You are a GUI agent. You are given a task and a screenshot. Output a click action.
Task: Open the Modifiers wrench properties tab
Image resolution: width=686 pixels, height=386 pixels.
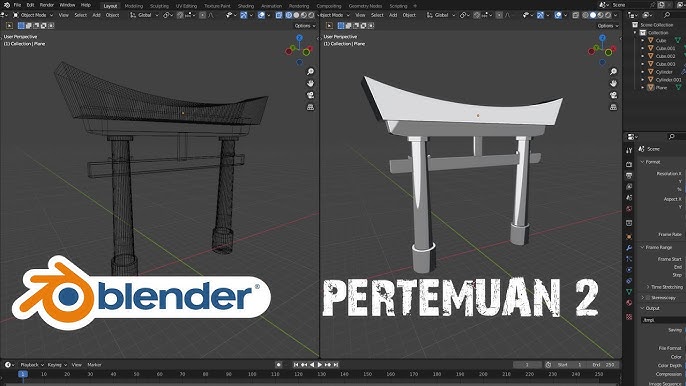(x=629, y=248)
